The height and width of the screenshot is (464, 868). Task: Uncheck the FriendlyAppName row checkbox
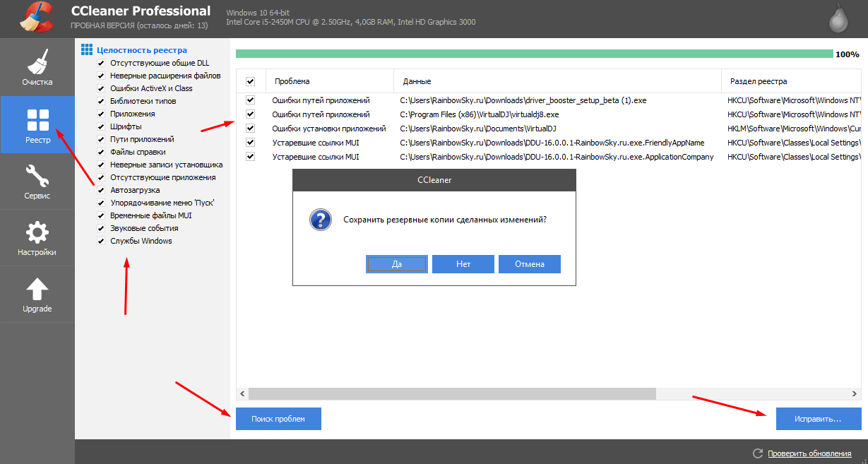(250, 142)
